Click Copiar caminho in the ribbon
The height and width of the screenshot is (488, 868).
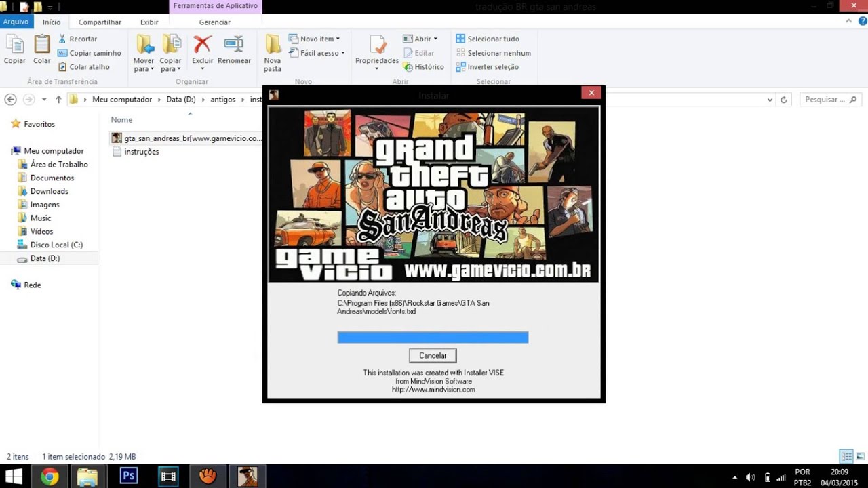89,53
